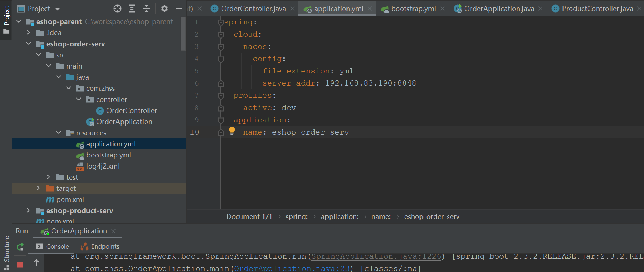644x272 pixels.
Task: Click 'application:' in the breadcrumb bar
Action: (x=339, y=217)
